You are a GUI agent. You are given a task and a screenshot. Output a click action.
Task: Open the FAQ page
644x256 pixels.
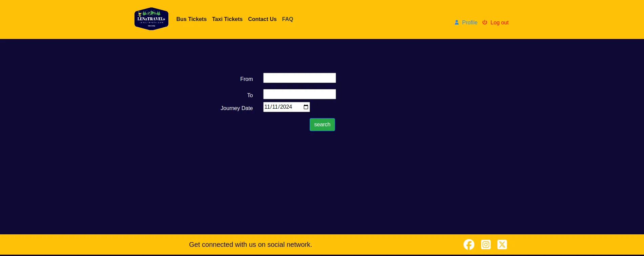(x=288, y=19)
